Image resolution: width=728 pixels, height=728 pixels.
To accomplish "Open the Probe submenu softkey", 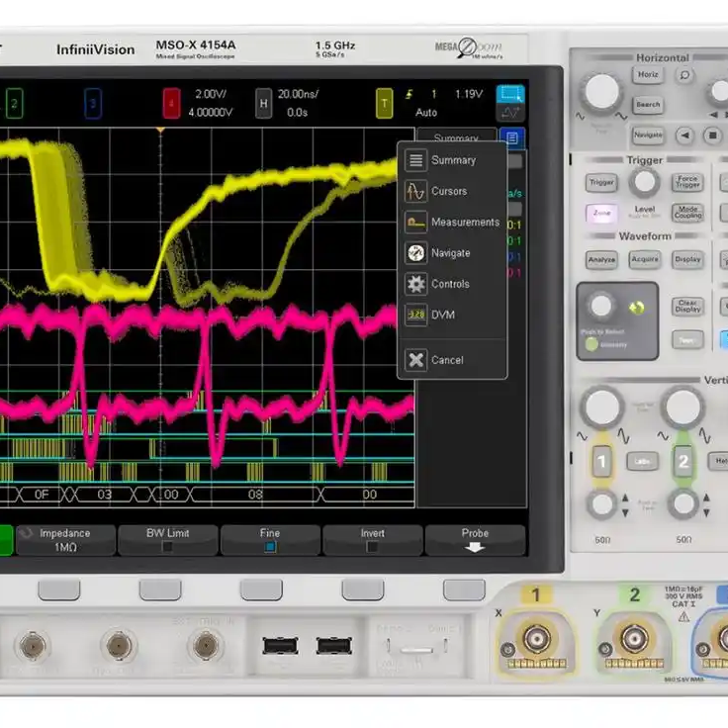I will 475,540.
